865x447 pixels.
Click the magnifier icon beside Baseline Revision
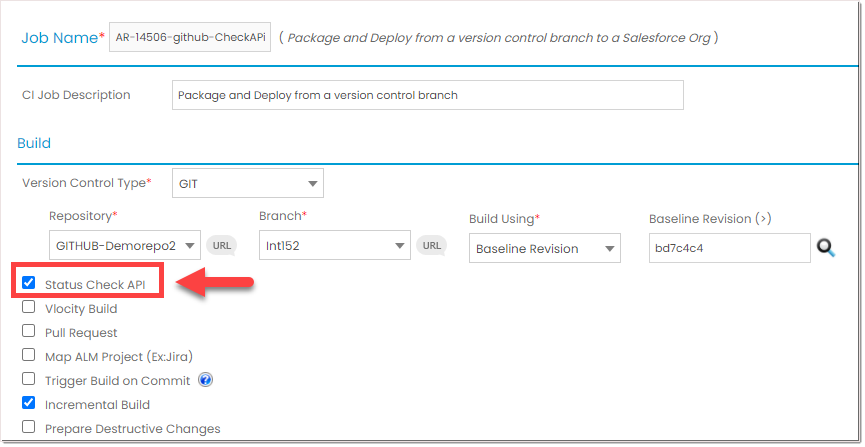pos(826,247)
